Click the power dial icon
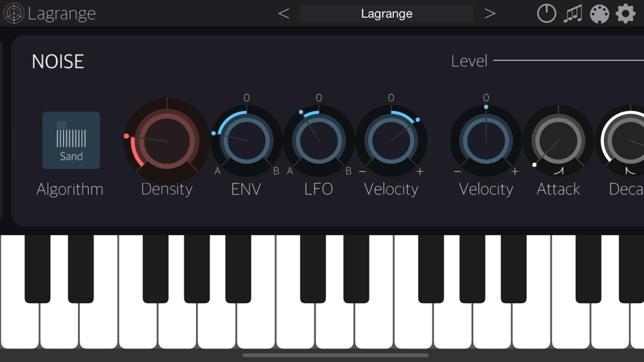Screen dimensions: 644x362 pos(546,13)
